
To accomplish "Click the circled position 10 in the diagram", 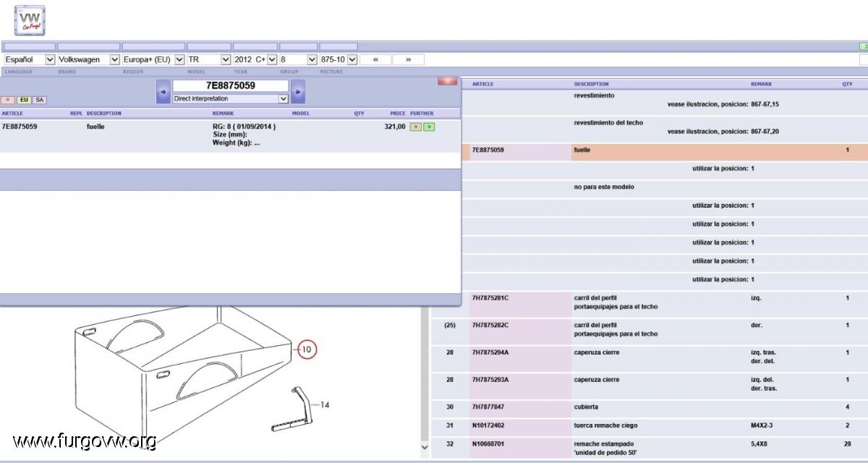I will 306,349.
